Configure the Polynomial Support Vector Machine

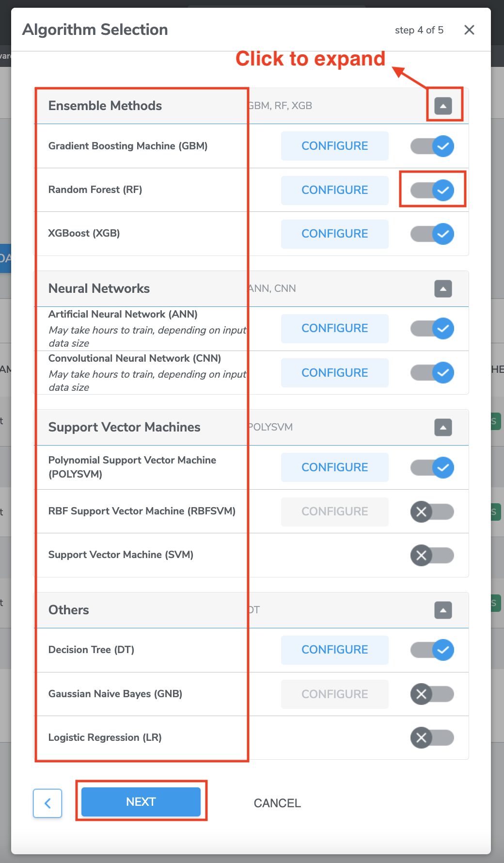pos(335,467)
